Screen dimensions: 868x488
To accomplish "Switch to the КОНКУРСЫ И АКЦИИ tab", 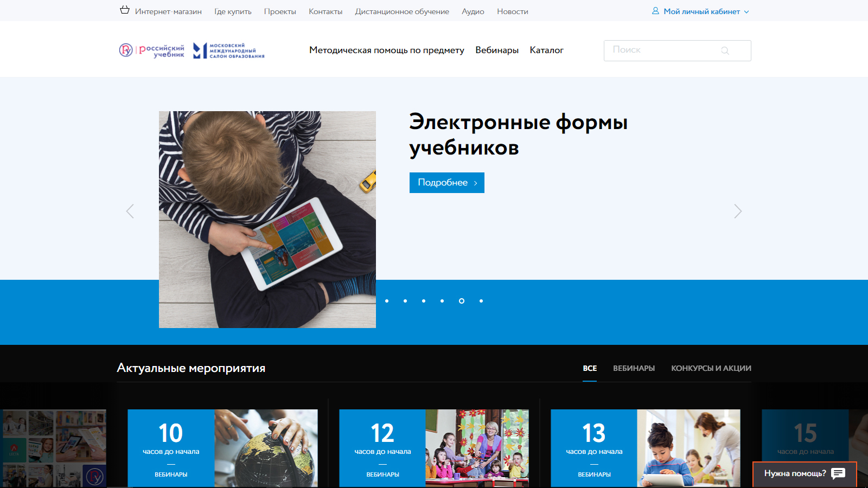I will tap(711, 368).
